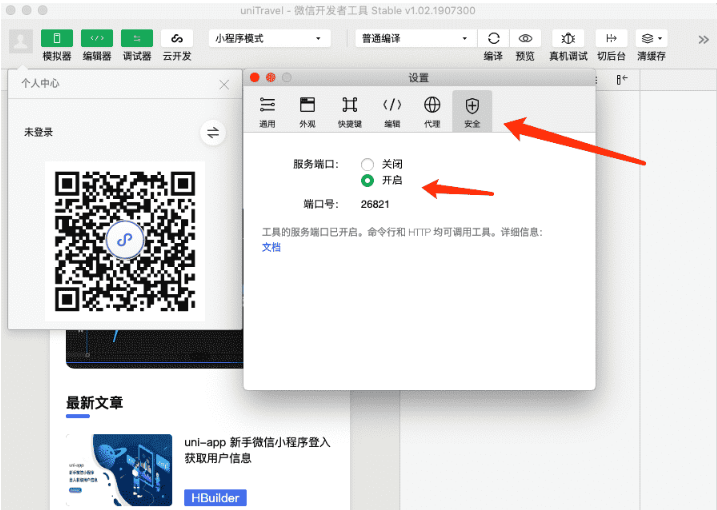This screenshot has width=717, height=510.
Task: Switch to the 代理 proxy settings tab
Action: click(432, 112)
